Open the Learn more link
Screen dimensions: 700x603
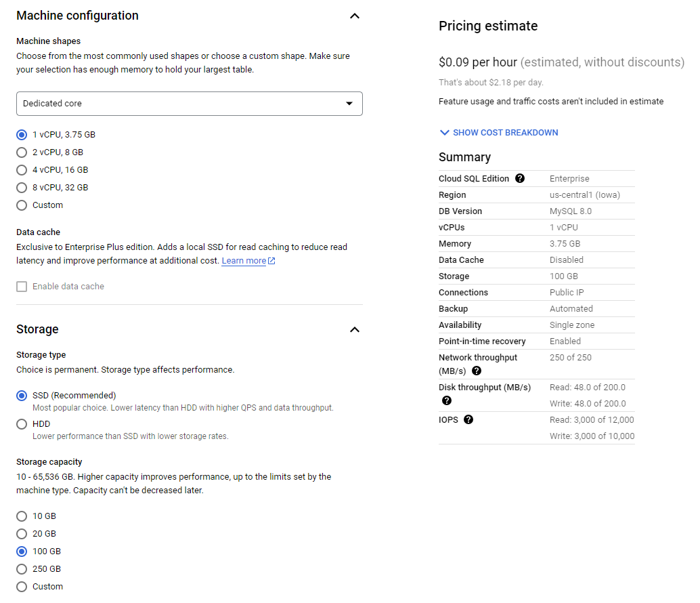pos(244,261)
